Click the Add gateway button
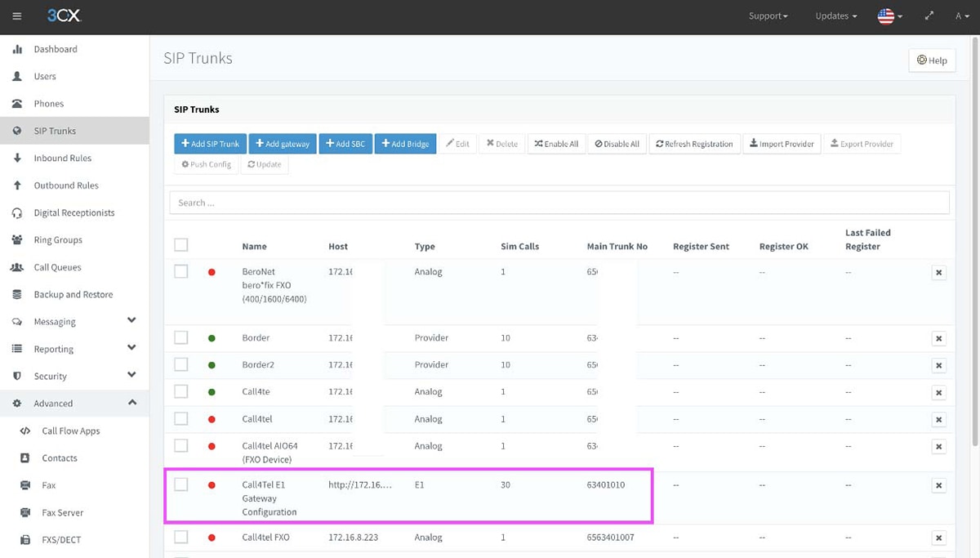The height and width of the screenshot is (558, 980). click(x=283, y=144)
